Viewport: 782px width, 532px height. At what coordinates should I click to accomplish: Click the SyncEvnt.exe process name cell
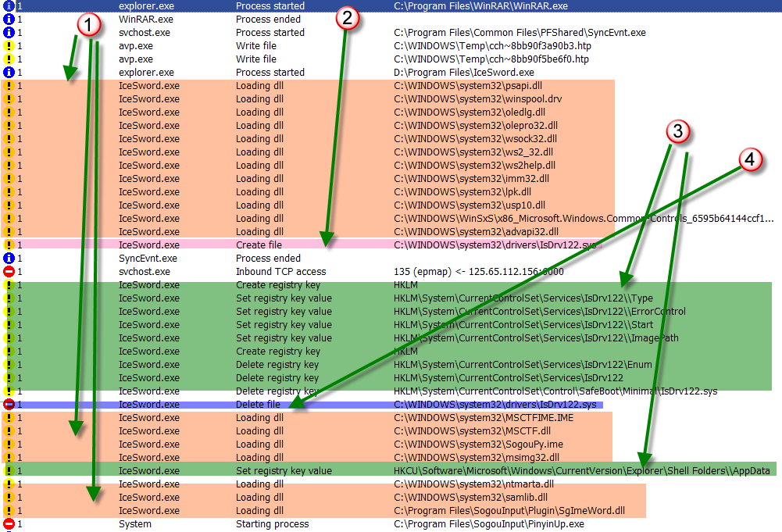coord(148,259)
